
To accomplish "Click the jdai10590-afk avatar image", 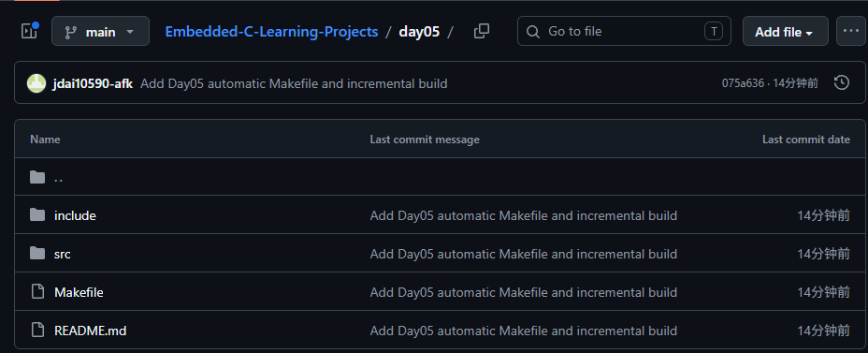I will pos(36,83).
